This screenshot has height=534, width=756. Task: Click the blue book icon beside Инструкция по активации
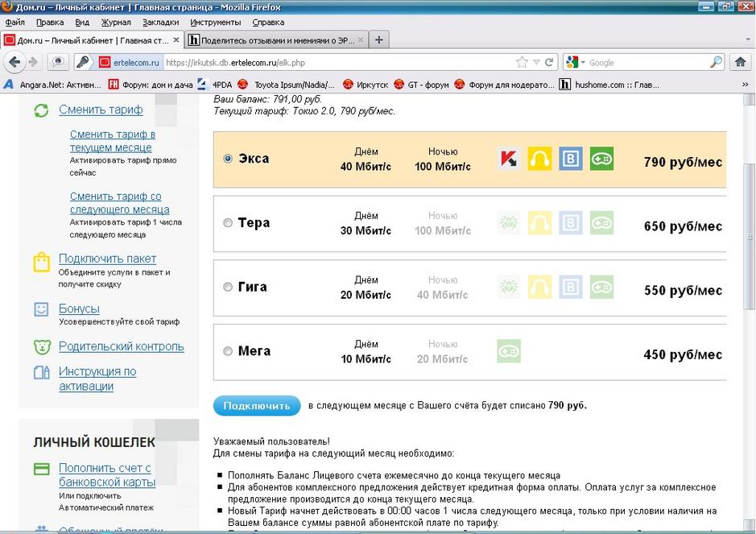click(x=42, y=372)
